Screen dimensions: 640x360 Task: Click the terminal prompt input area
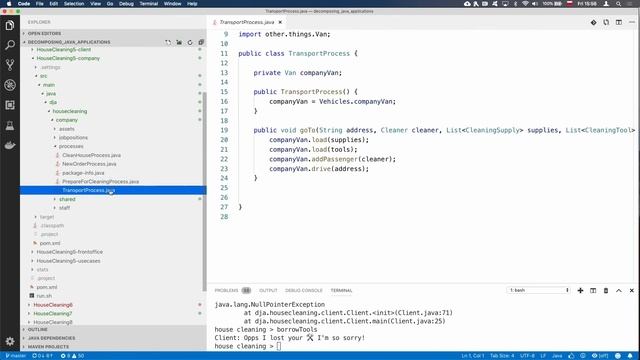(x=279, y=346)
